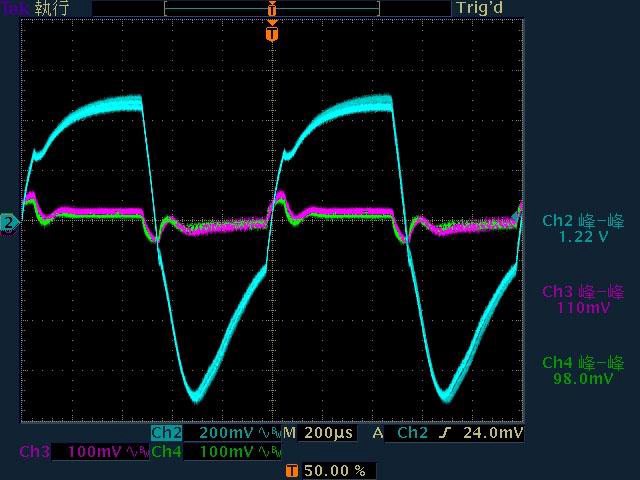
Task: Click the Ch2 ground reference marker
Action: 8,222
